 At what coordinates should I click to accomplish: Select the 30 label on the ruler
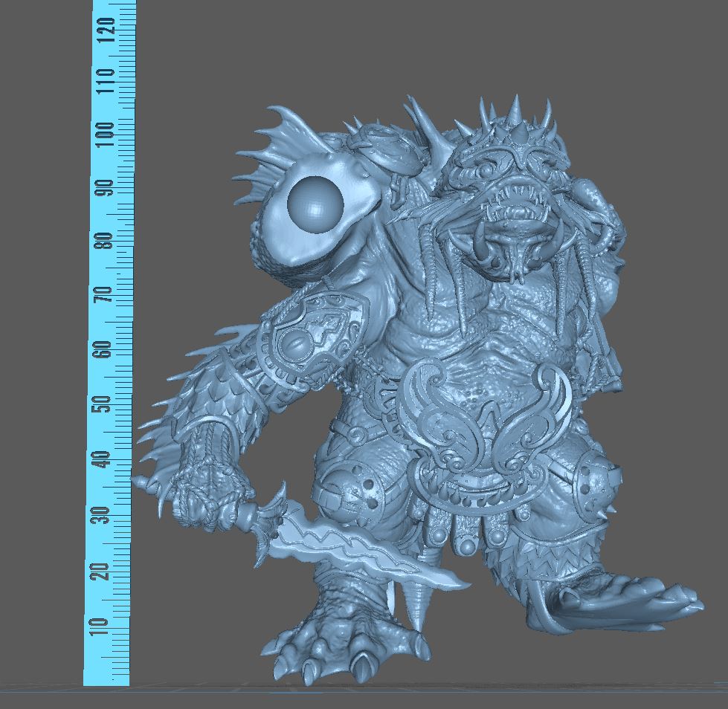[x=109, y=514]
